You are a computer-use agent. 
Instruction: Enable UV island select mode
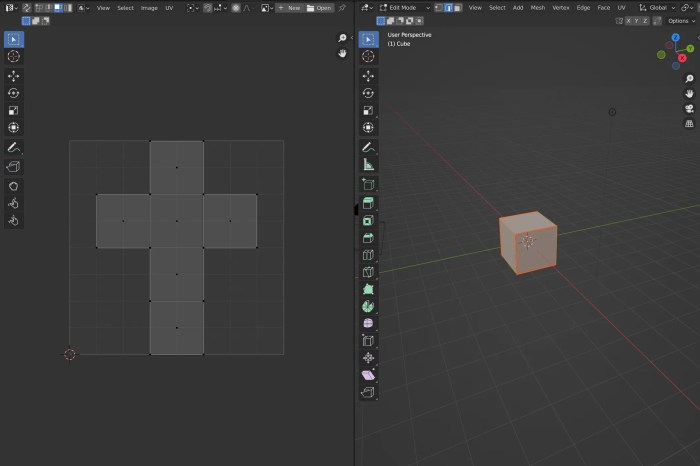67,8
